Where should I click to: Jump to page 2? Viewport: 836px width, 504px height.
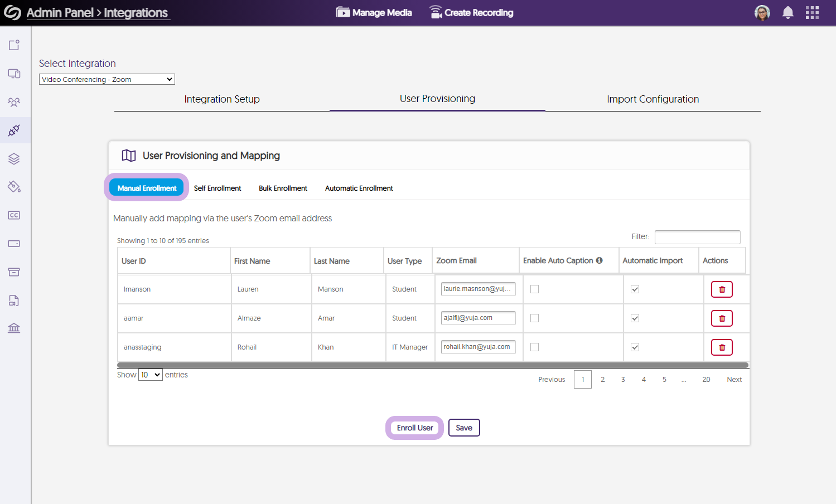tap(602, 380)
